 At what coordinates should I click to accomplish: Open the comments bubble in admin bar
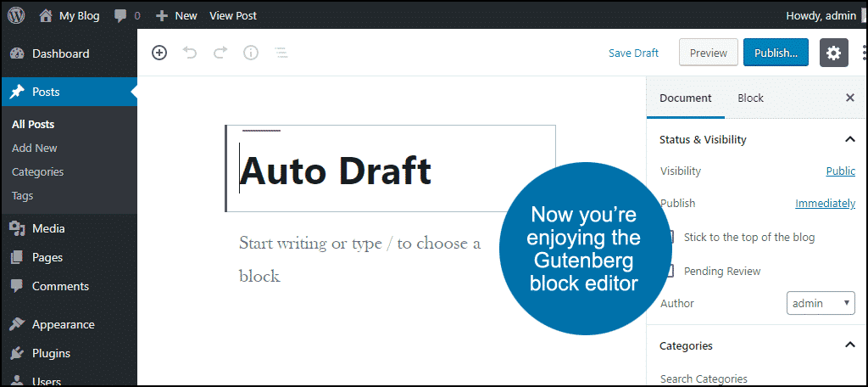126,15
